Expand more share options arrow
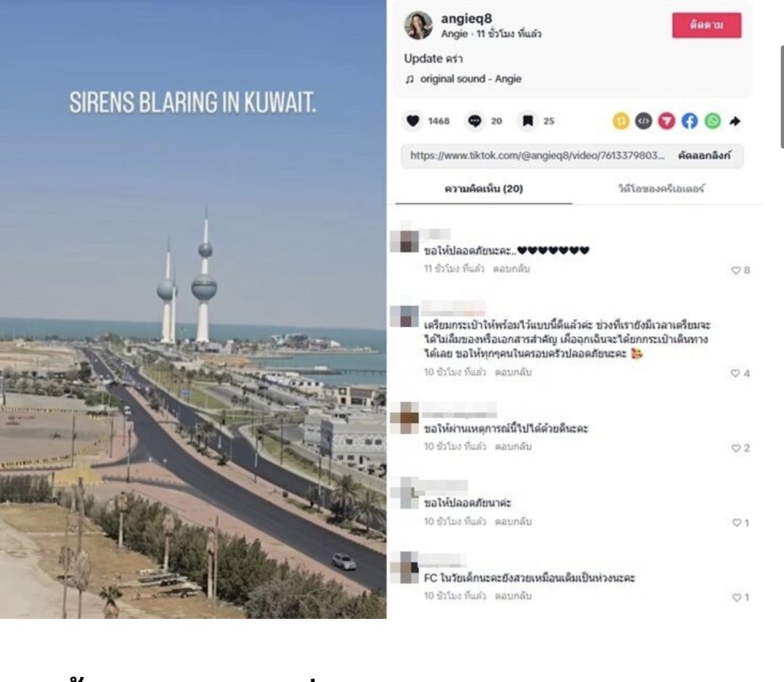784x682 pixels. [x=735, y=121]
